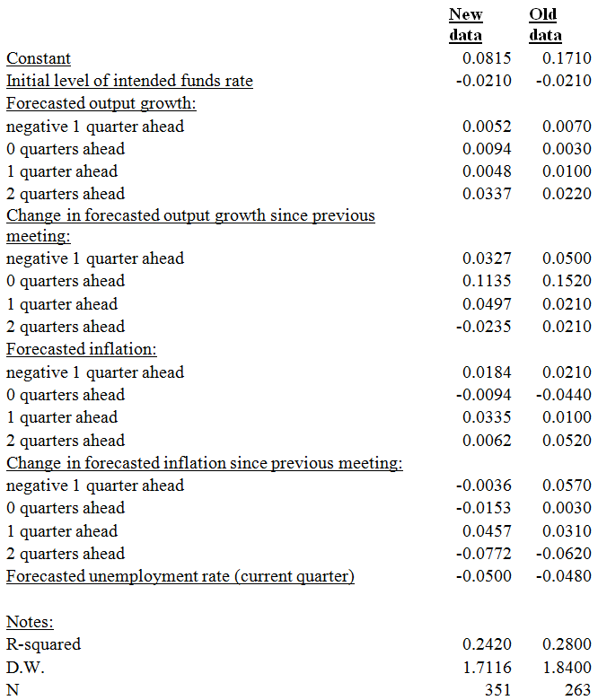This screenshot has height=700, width=598.
Task: Click "Change in forecasted output growth" heading
Action: (x=190, y=216)
